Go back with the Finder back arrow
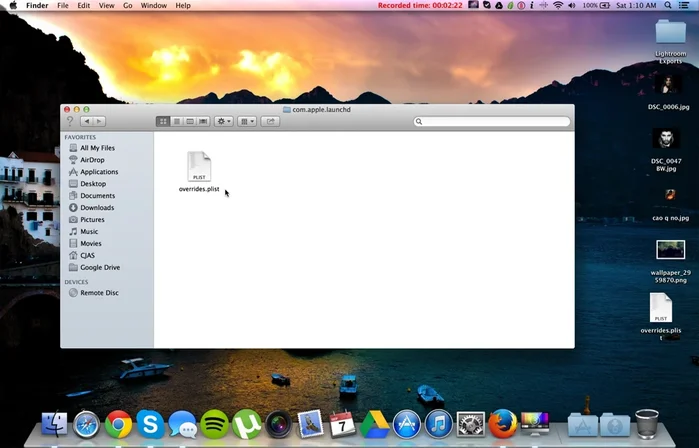This screenshot has width=699, height=448. [x=87, y=121]
